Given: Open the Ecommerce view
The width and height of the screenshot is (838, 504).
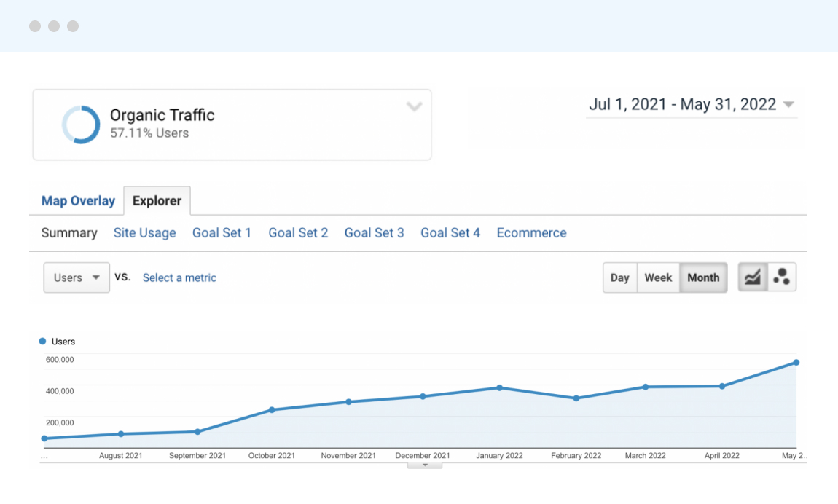Looking at the screenshot, I should (531, 233).
